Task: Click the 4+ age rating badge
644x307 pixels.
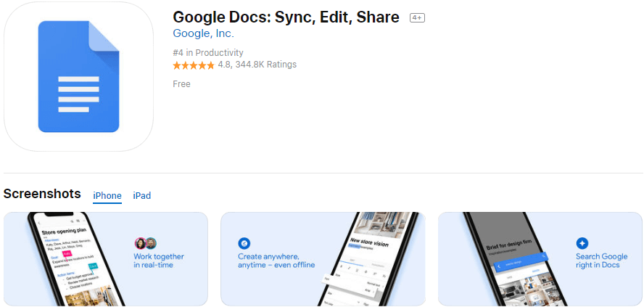Action: [x=417, y=17]
